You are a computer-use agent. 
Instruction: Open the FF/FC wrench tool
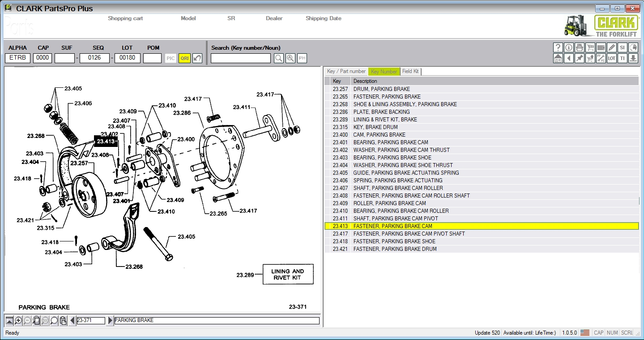[x=601, y=58]
